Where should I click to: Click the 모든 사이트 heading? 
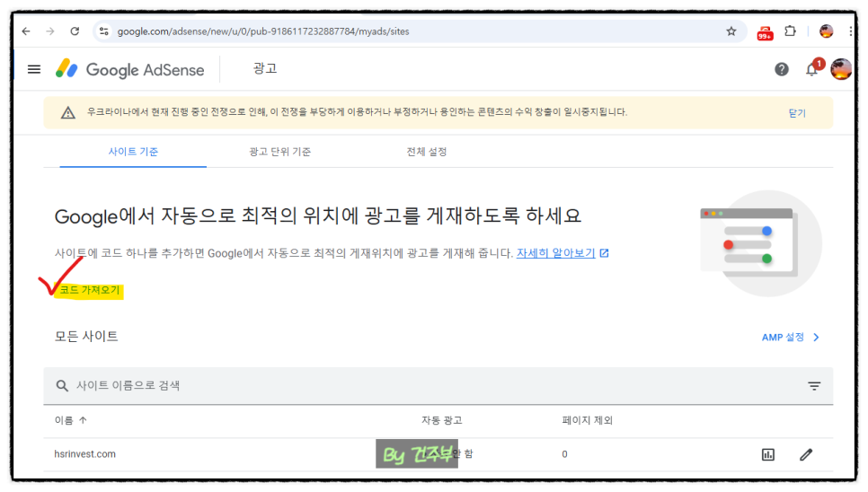click(x=85, y=336)
